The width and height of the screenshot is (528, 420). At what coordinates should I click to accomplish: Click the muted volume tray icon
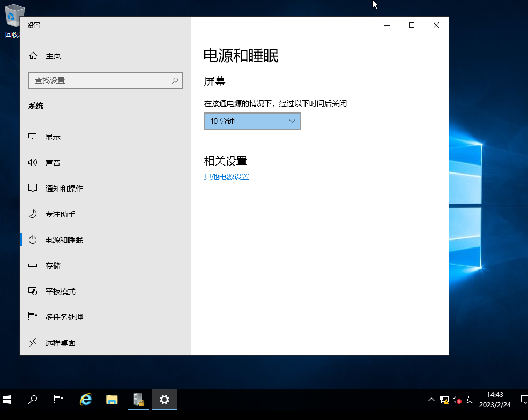457,400
